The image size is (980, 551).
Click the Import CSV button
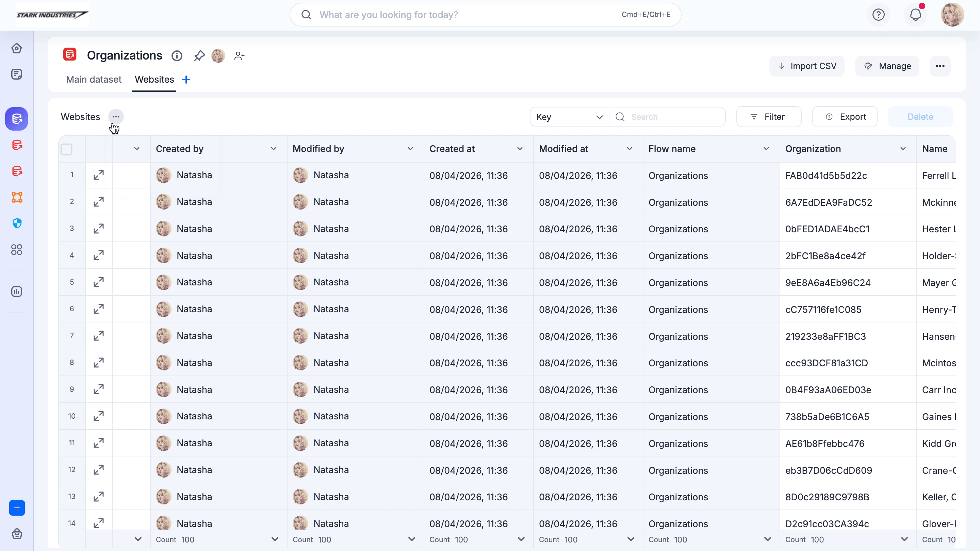[x=807, y=66]
